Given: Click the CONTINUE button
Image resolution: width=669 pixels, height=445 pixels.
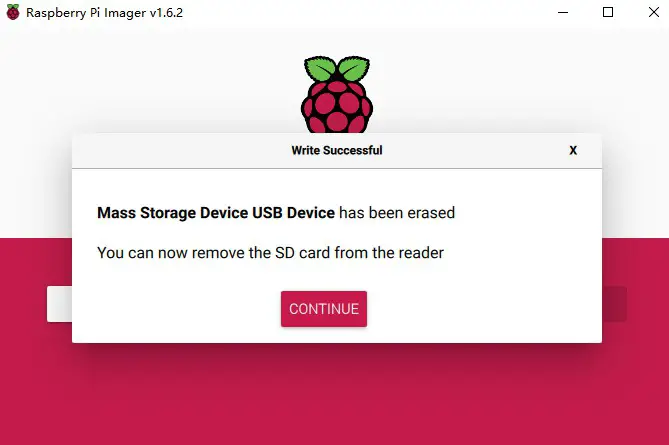Looking at the screenshot, I should point(323,309).
